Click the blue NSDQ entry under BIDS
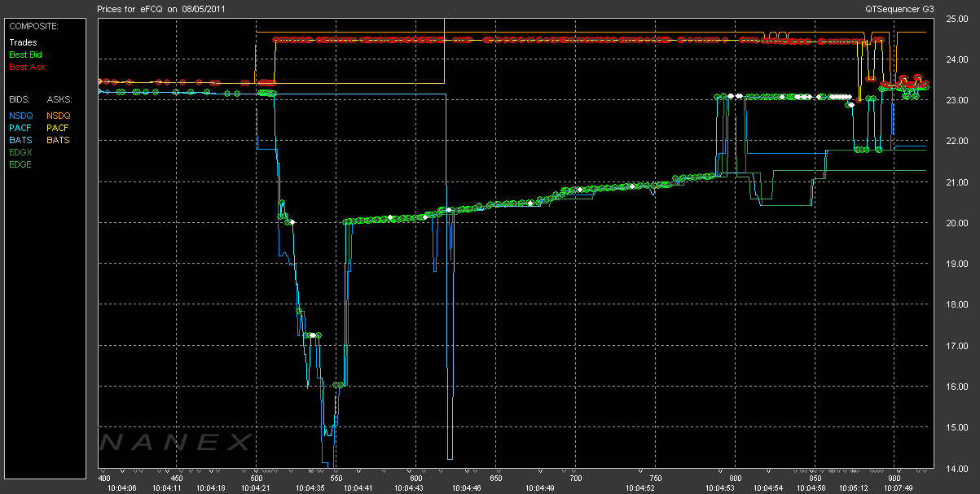This screenshot has height=494, width=980. 21,116
